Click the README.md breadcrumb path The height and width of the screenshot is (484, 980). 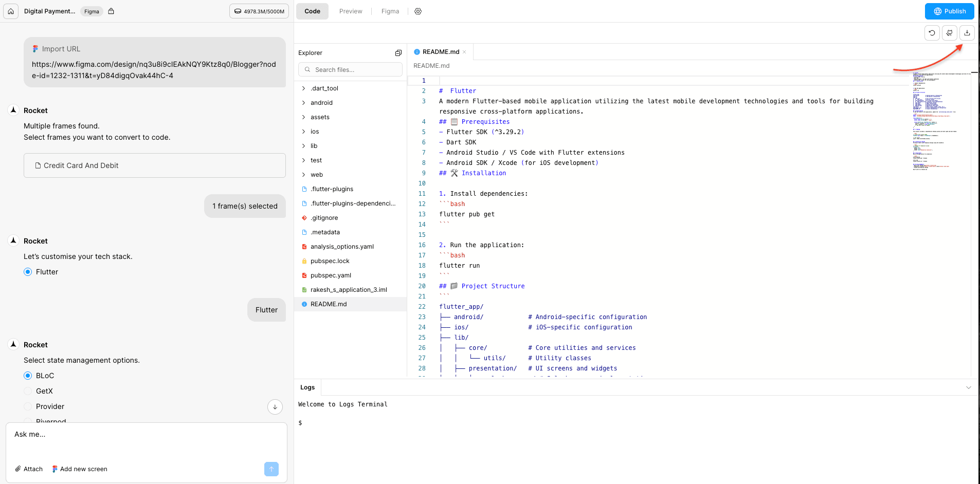pos(431,66)
